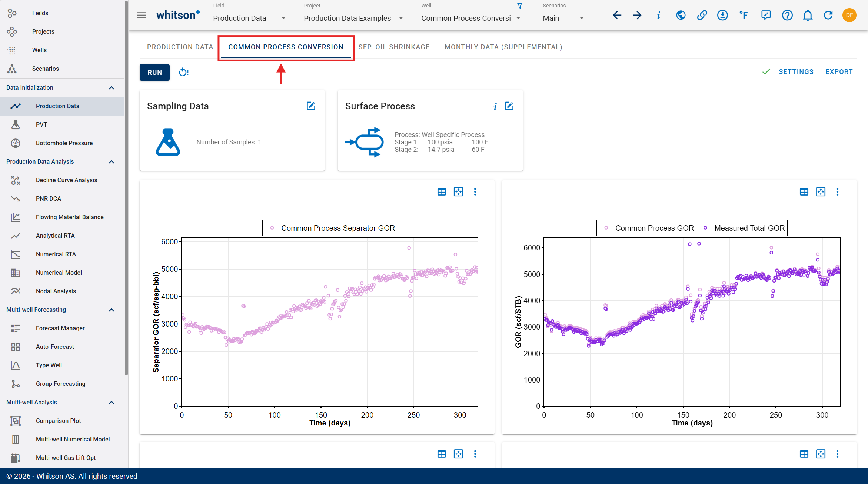Show info for Surface Process card
Screen dimensions: 868x484
pyautogui.click(x=495, y=107)
